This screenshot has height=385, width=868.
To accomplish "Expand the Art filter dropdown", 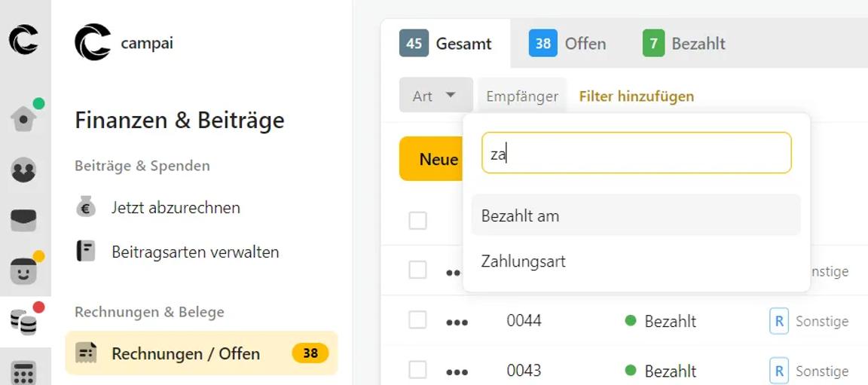I will pos(436,96).
